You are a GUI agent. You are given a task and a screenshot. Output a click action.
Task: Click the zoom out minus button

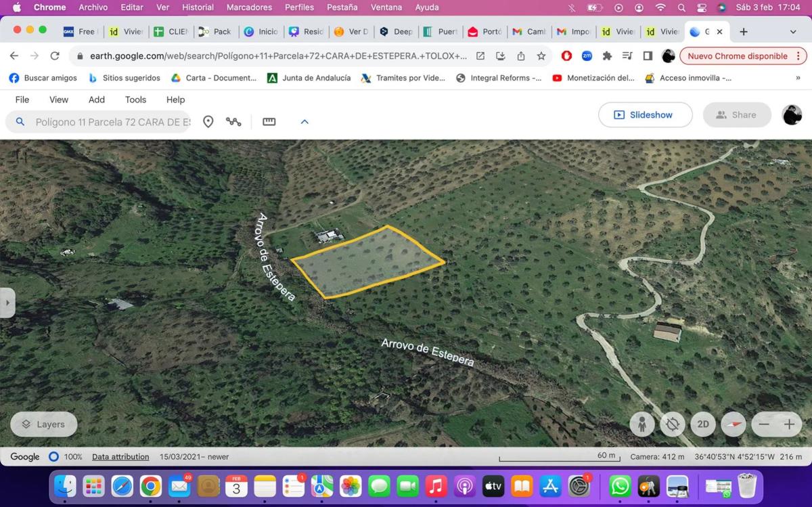[x=764, y=424]
